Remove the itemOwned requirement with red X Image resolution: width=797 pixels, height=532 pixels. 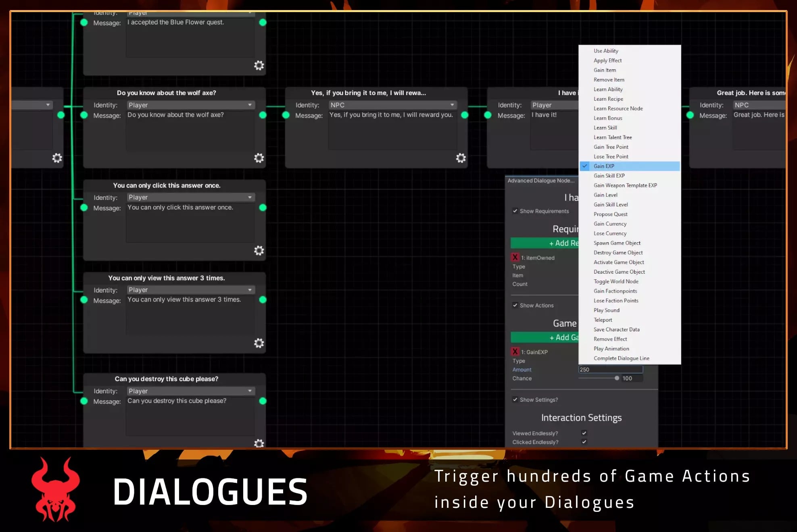515,257
